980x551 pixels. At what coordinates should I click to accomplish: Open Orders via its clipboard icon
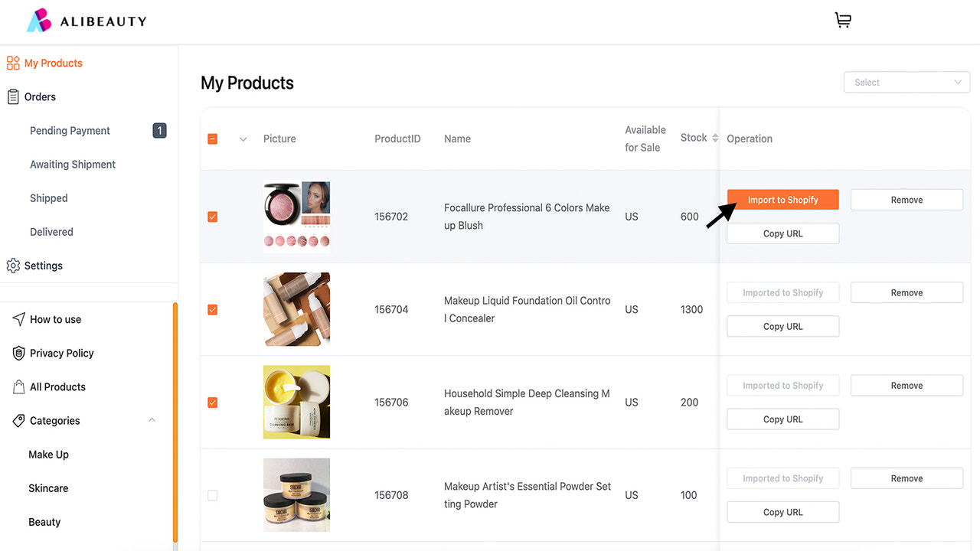(12, 96)
